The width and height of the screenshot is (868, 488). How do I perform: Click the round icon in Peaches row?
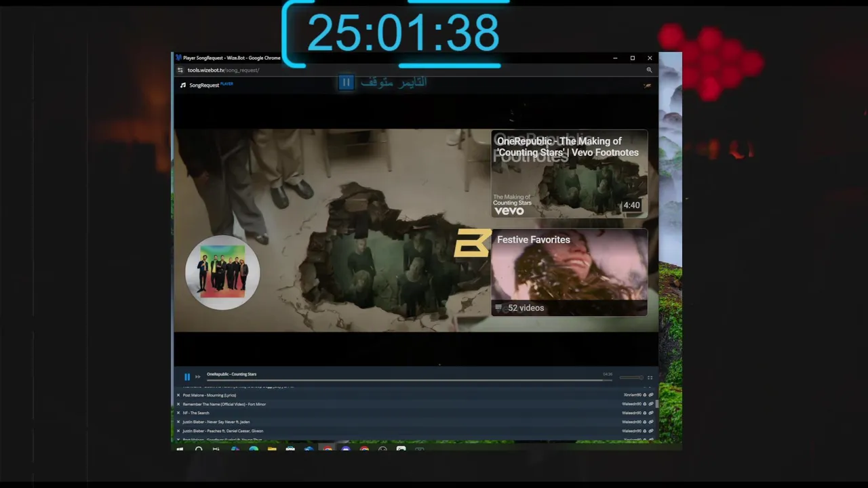pos(645,431)
